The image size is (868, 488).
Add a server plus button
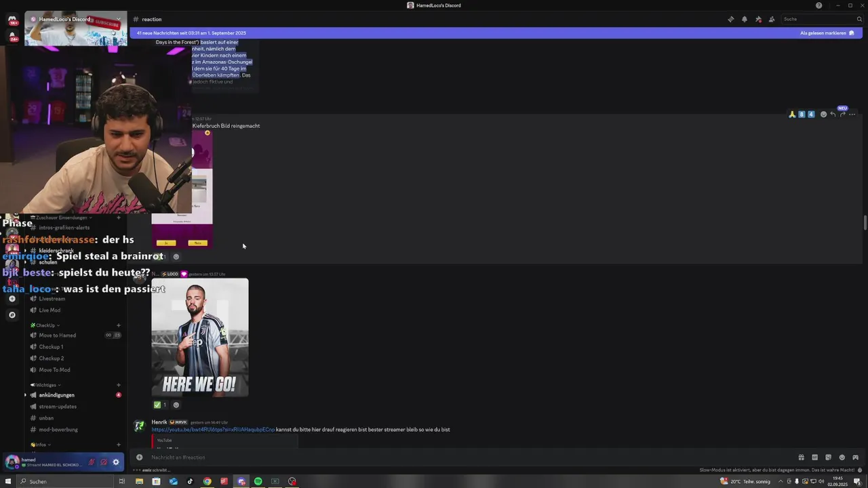pyautogui.click(x=12, y=299)
